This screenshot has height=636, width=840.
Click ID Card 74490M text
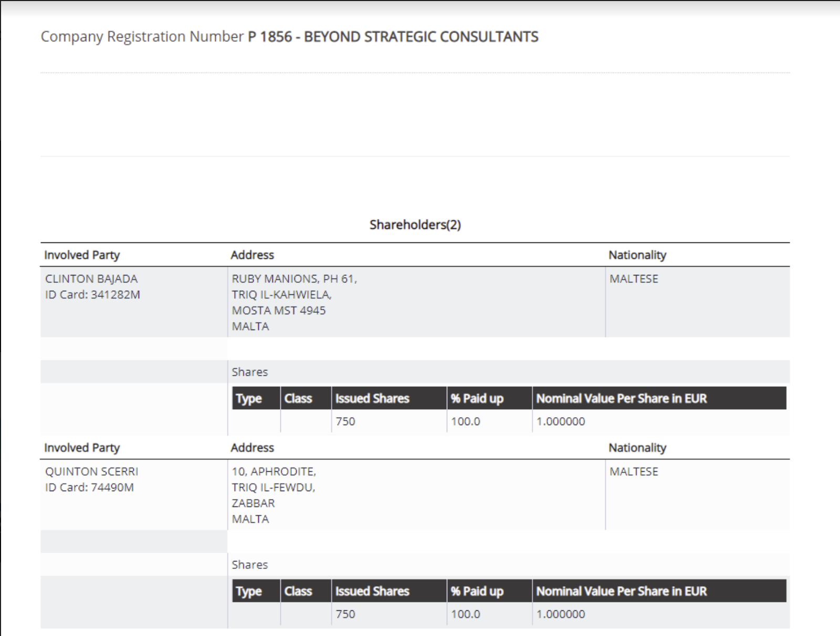89,487
